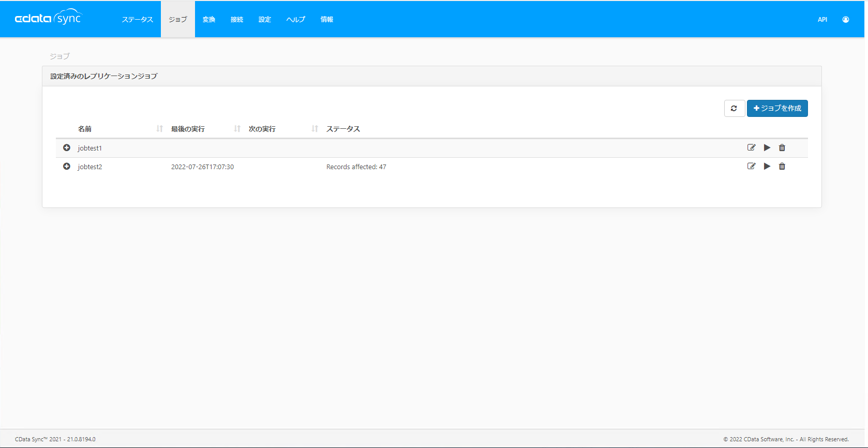Expand the jobtest1 row details
This screenshot has height=448, width=868.
click(x=67, y=148)
